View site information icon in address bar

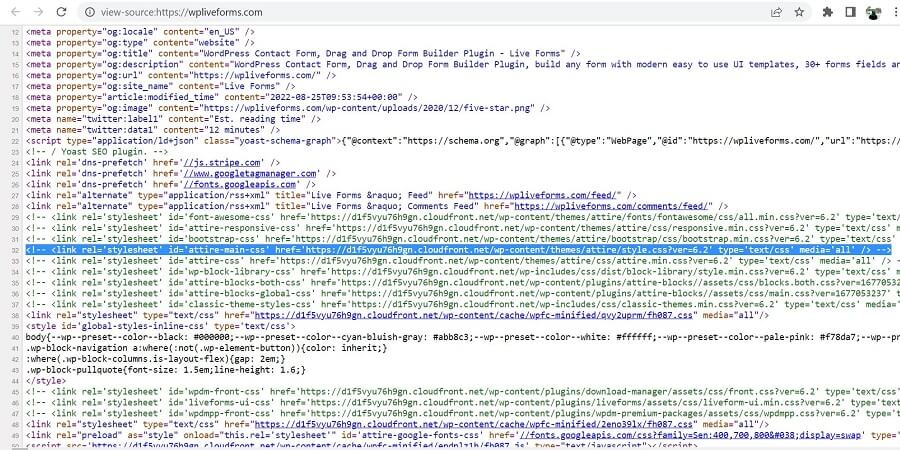[89, 12]
